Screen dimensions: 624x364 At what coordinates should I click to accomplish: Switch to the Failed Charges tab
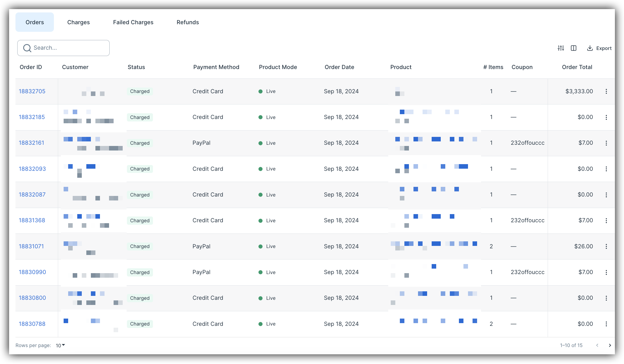[133, 22]
